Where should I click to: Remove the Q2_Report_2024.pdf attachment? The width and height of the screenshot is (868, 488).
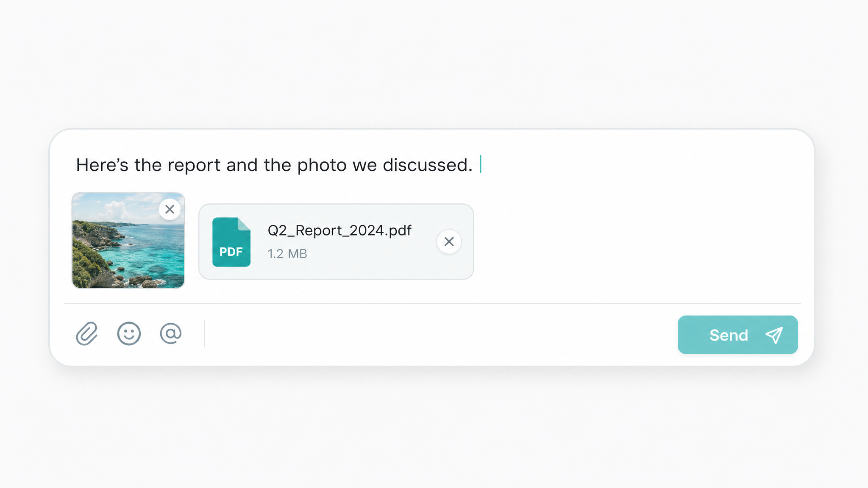click(x=449, y=241)
